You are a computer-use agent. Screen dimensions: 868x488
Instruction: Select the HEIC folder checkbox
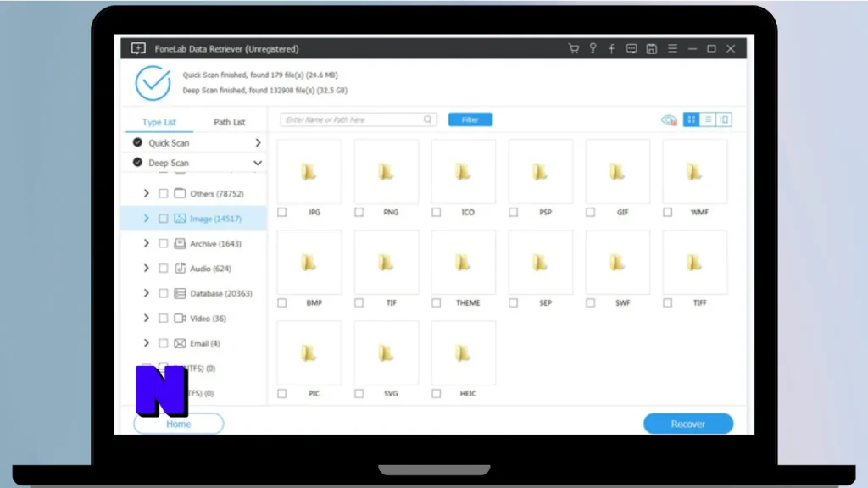click(x=437, y=393)
